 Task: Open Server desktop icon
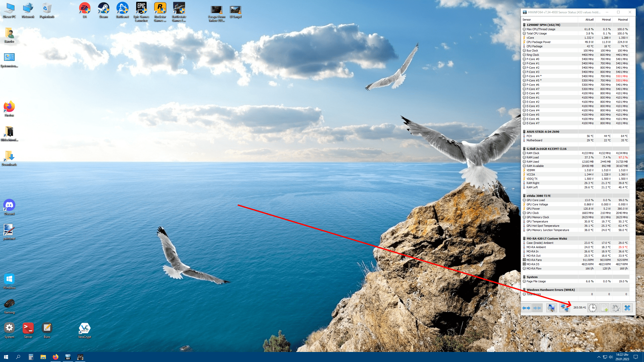(x=28, y=331)
